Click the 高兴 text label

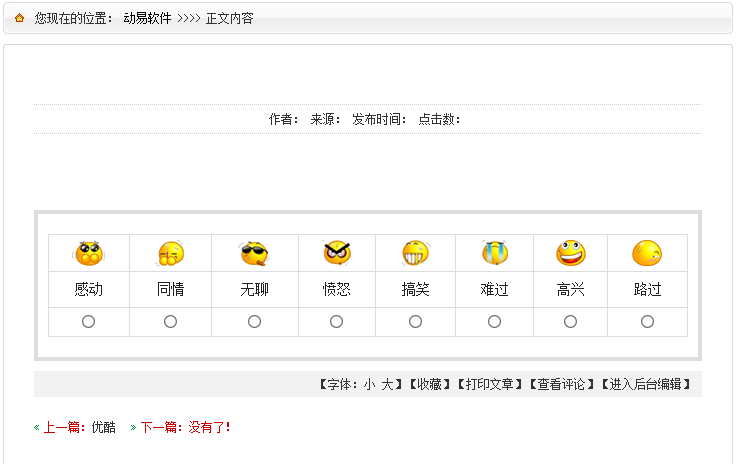click(571, 289)
